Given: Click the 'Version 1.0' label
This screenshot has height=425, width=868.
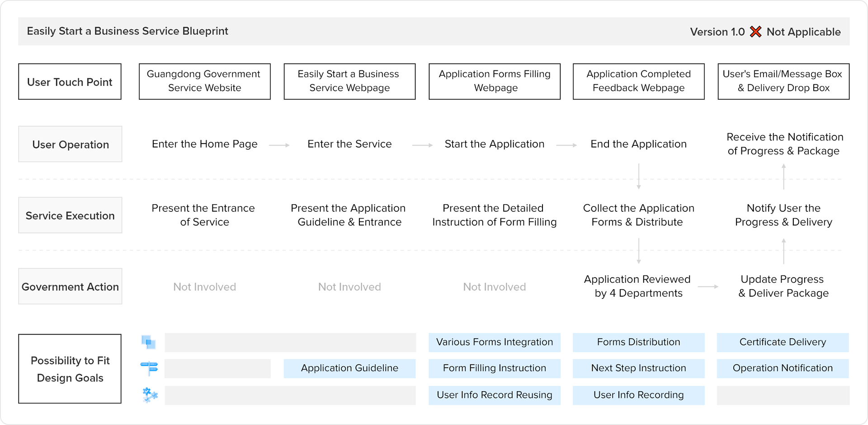Looking at the screenshot, I should click(x=717, y=32).
